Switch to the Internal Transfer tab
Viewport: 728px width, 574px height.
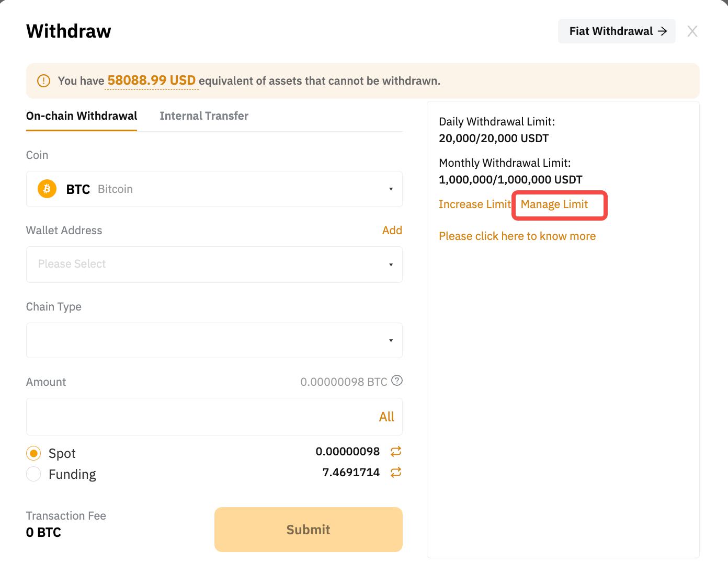[204, 116]
